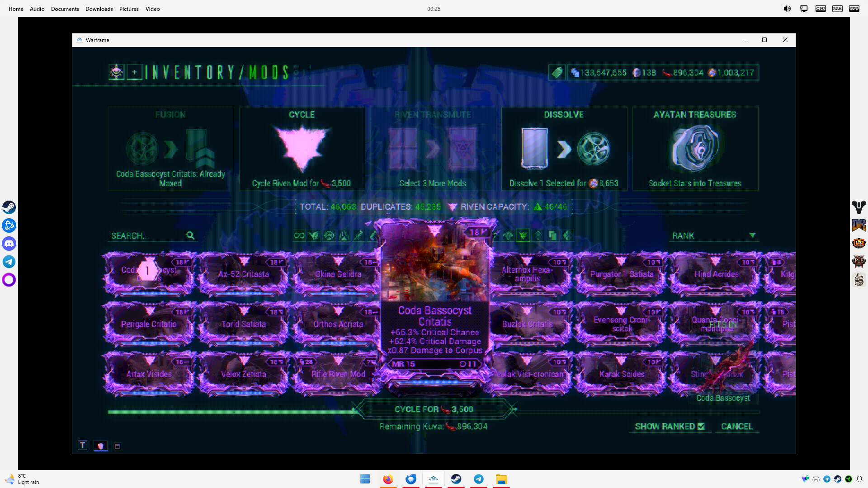Select the infinity 'All mods' filter icon
The width and height of the screenshot is (868, 488).
pos(299,235)
